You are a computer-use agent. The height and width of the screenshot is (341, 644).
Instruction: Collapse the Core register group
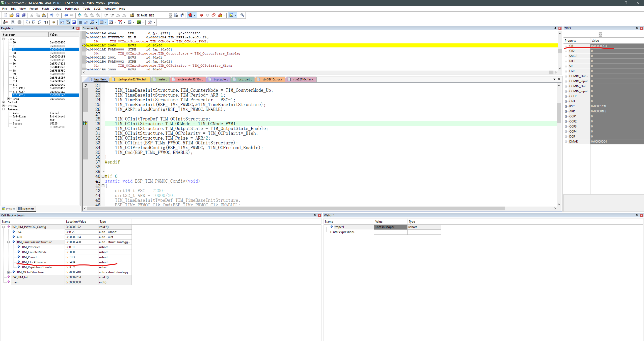(x=4, y=39)
